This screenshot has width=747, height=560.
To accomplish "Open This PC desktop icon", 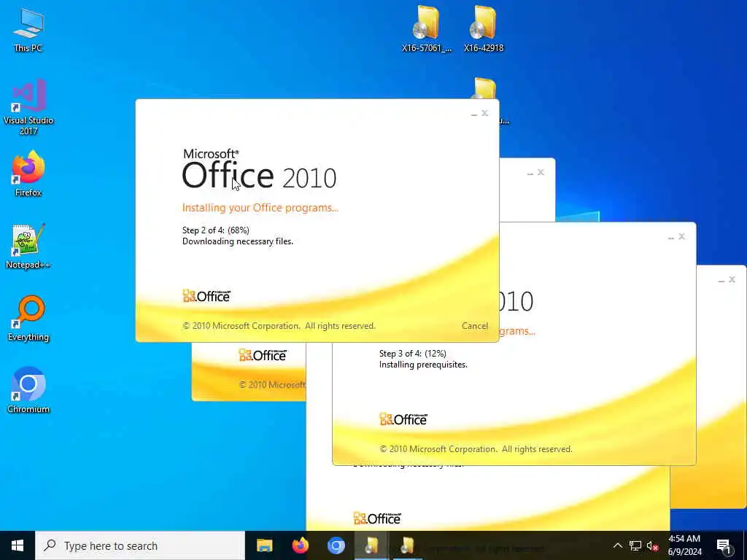I will pyautogui.click(x=28, y=29).
